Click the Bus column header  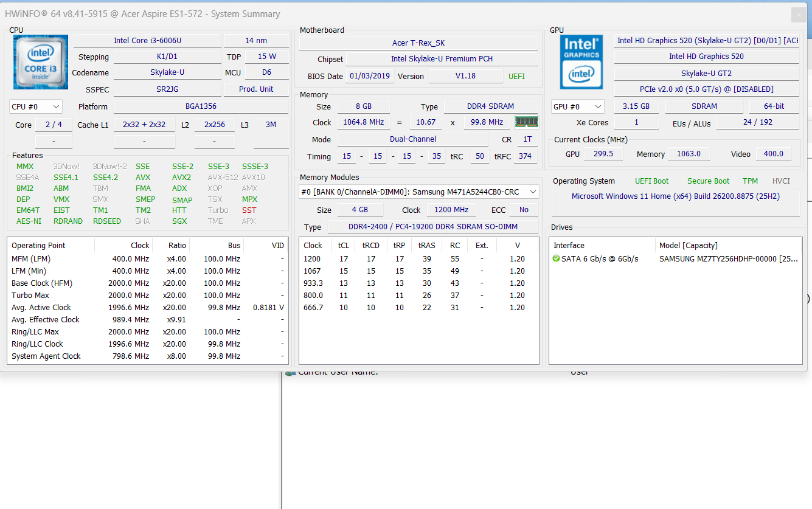[217, 246]
